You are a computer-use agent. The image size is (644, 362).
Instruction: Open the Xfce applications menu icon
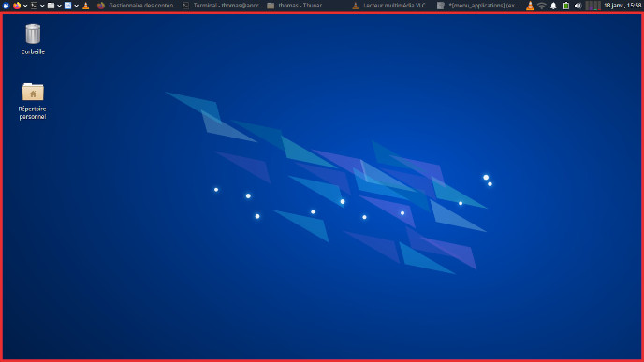point(7,6)
